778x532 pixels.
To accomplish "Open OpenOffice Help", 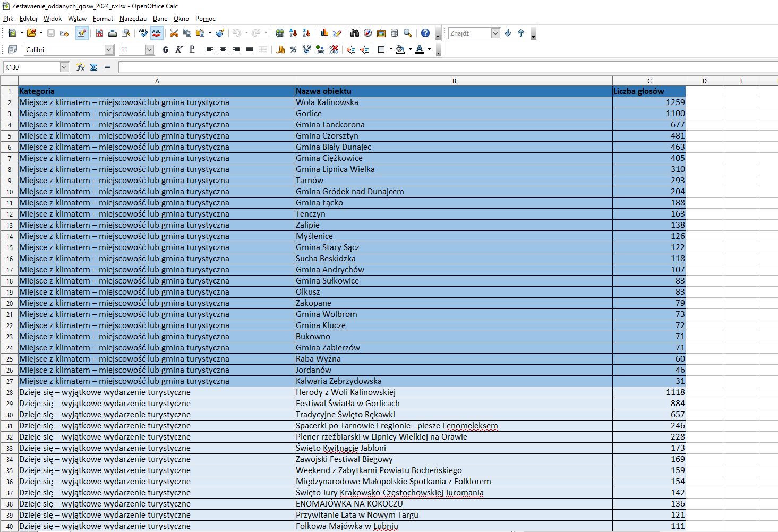I will click(x=425, y=33).
